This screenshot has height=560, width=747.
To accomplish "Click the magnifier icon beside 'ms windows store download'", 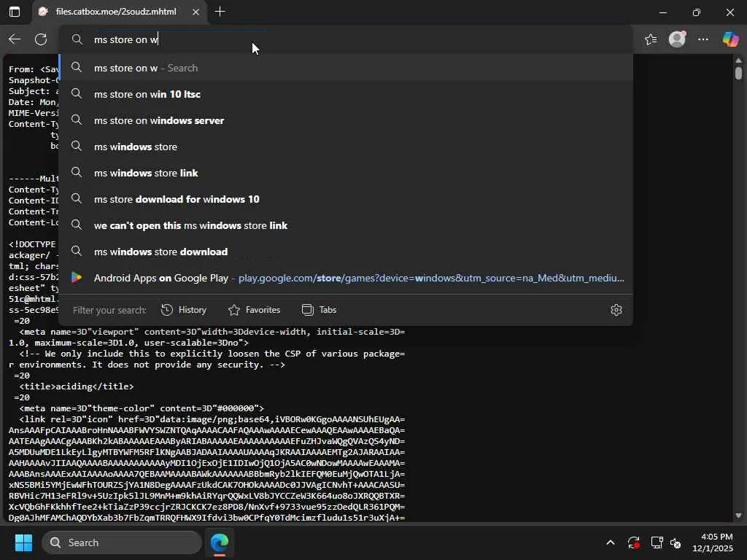I will coord(76,251).
